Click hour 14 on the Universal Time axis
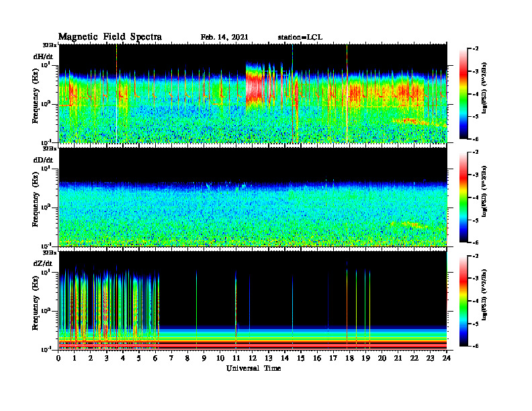Screen dimensions: 532x411 (285, 358)
